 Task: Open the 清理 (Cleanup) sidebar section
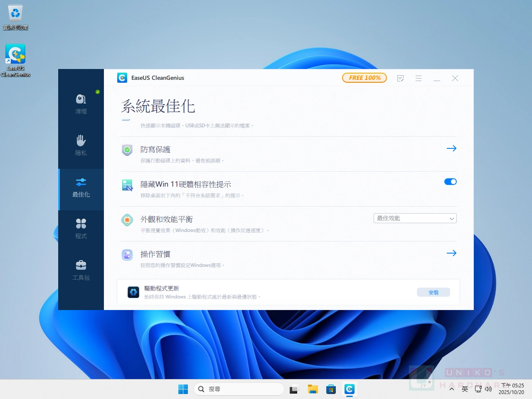(x=81, y=104)
